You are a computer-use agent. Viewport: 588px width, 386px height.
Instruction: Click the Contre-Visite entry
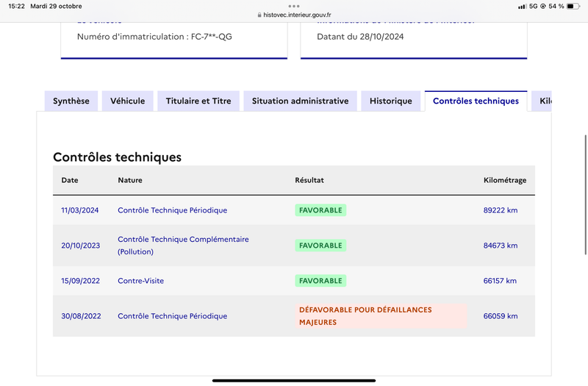tap(140, 281)
